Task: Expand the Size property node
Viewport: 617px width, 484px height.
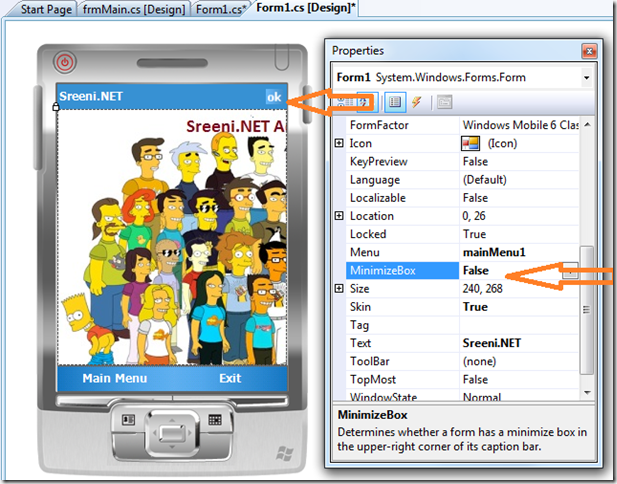Action: click(x=339, y=288)
